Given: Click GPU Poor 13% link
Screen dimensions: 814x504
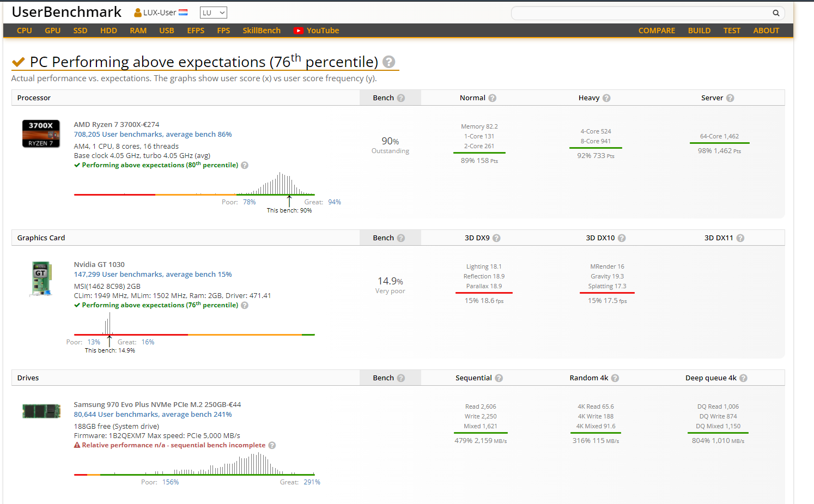Looking at the screenshot, I should click(x=94, y=342).
